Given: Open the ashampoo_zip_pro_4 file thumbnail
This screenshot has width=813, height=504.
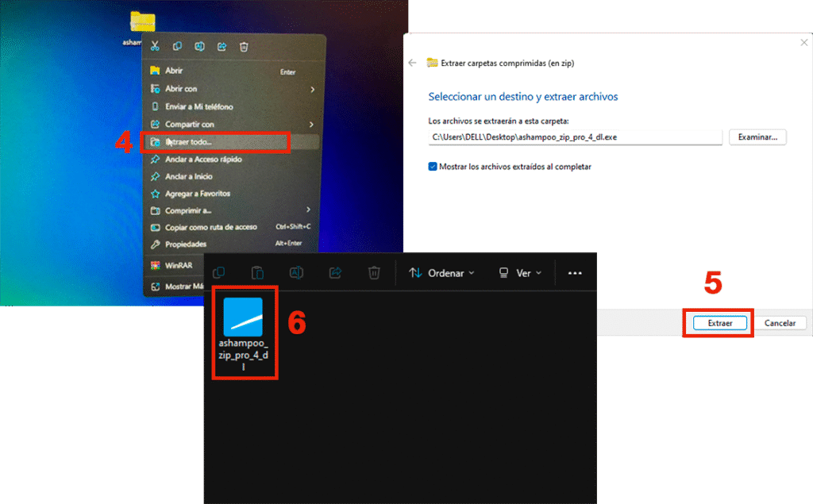Looking at the screenshot, I should pos(243,317).
